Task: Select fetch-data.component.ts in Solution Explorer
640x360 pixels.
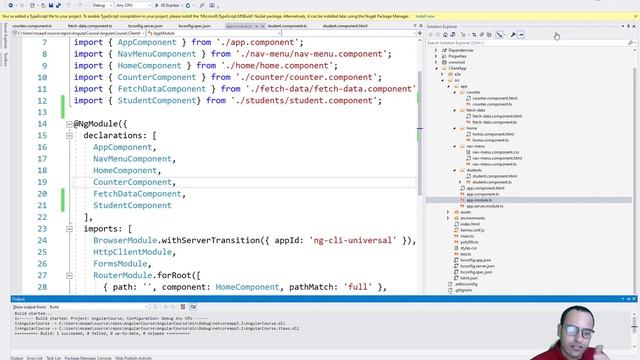Action: click(494, 122)
